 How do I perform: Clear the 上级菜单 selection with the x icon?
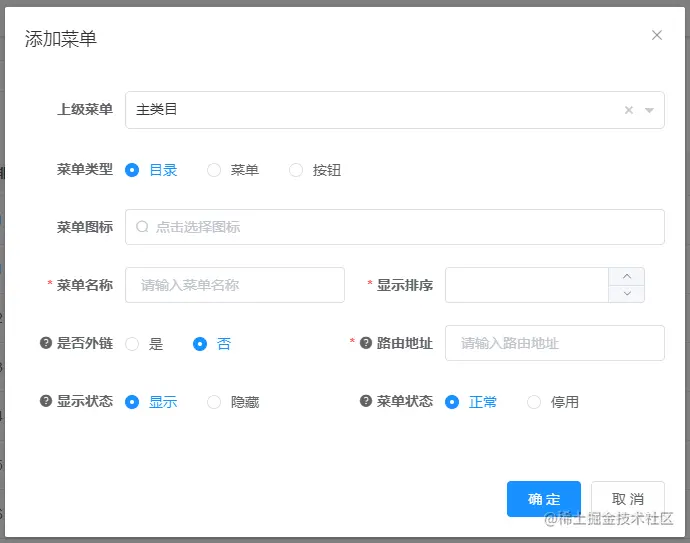pyautogui.click(x=629, y=110)
